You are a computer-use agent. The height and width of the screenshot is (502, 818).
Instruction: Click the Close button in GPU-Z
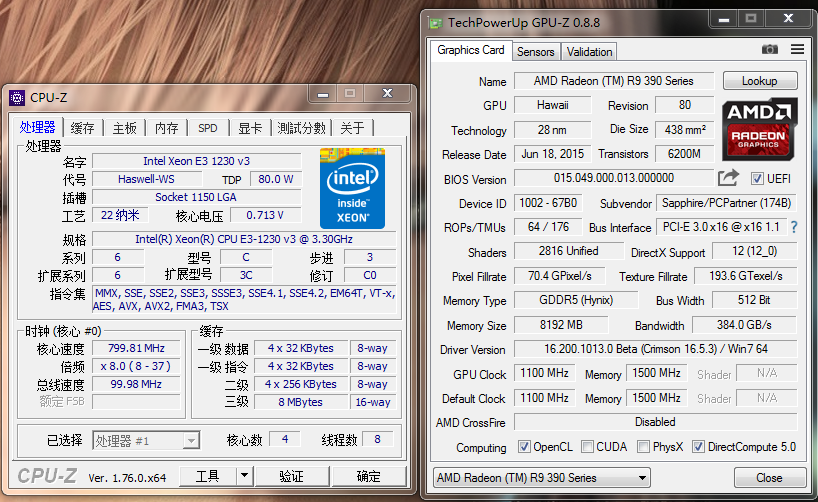coord(769,477)
